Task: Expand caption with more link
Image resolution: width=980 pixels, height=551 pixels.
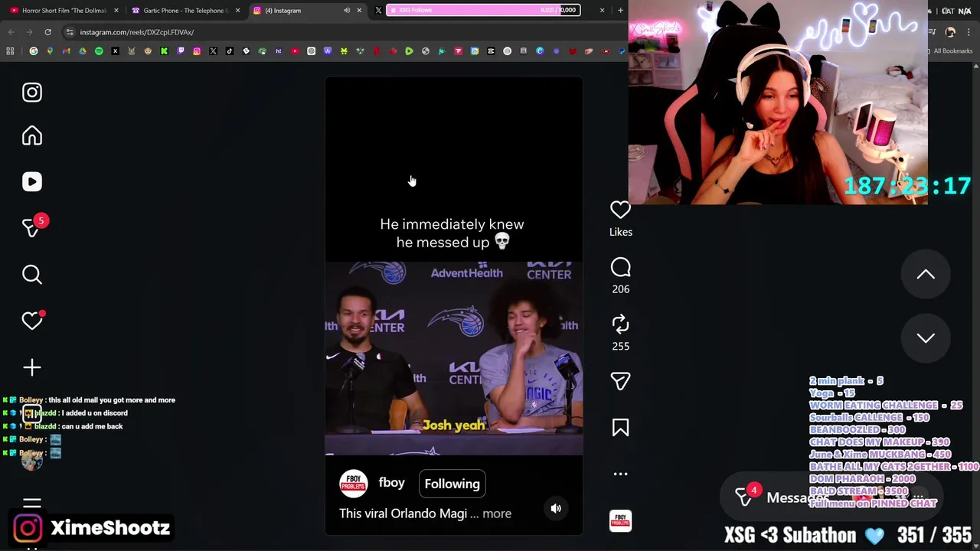Action: [x=497, y=514]
